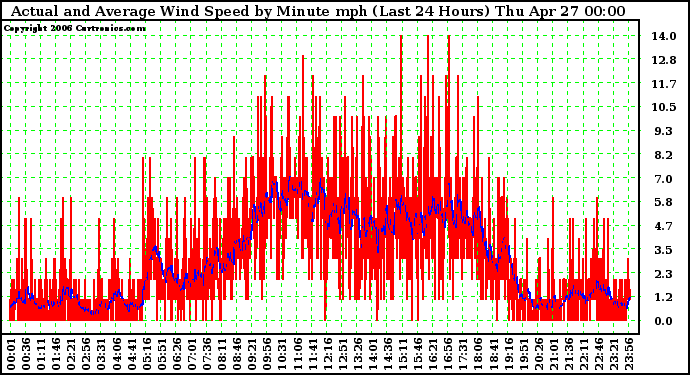Viewport: 690px width, 375px height.
Task: Click the 09:56 time axis label
Action: coord(267,354)
